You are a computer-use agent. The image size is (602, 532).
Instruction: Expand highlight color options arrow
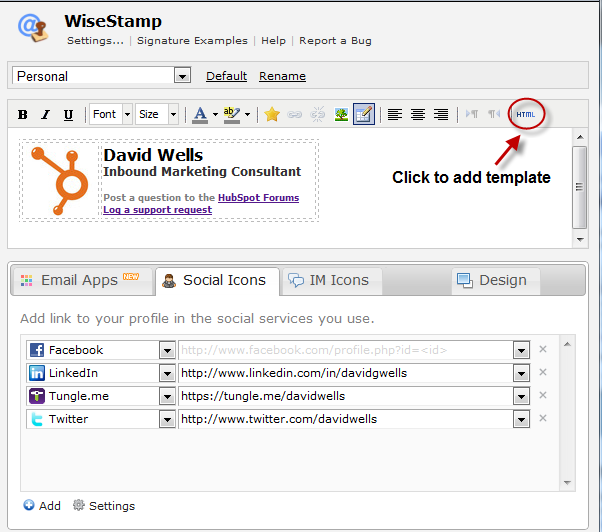247,114
